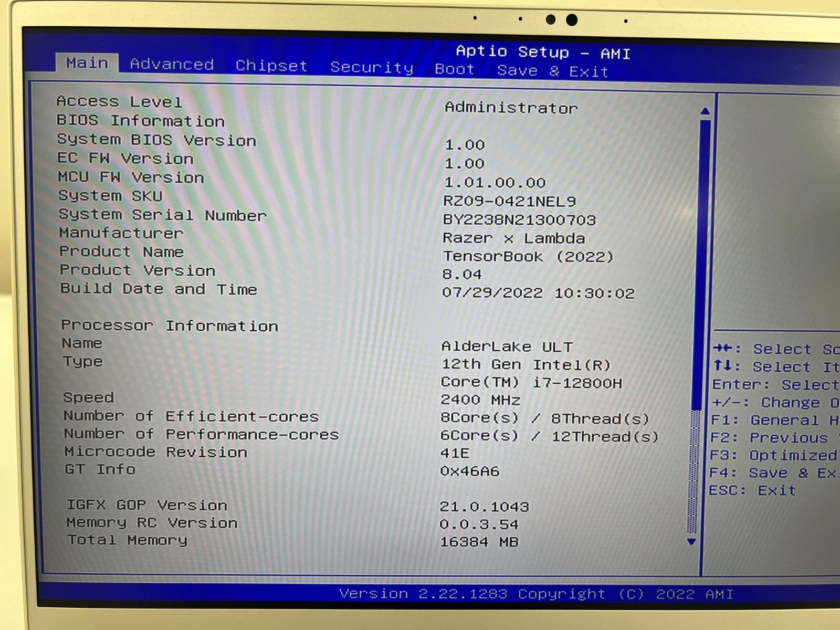Click the scrollbar up arrow
840x630 pixels.
705,111
